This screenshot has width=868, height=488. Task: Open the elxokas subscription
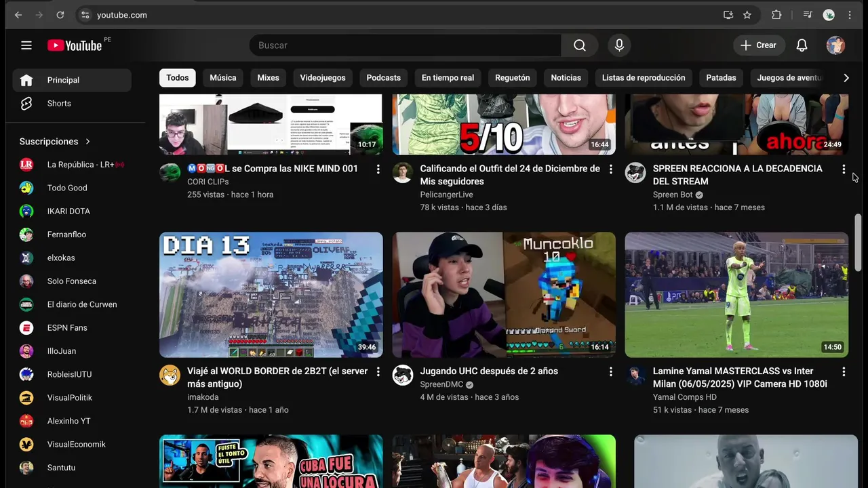tap(72, 258)
